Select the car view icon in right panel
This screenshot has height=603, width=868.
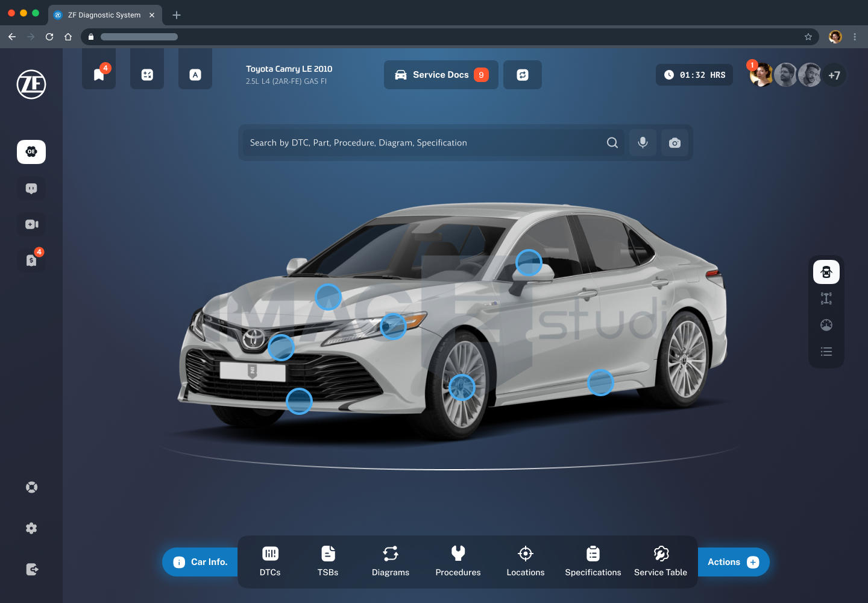point(826,272)
